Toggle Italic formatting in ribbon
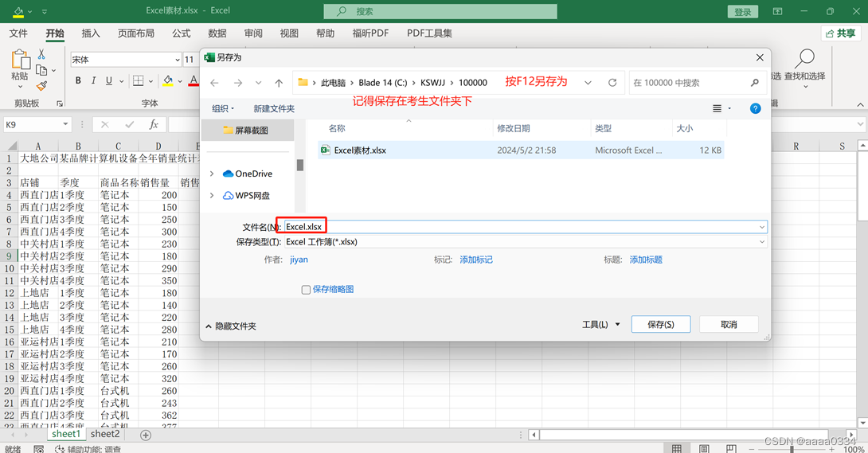 point(93,80)
